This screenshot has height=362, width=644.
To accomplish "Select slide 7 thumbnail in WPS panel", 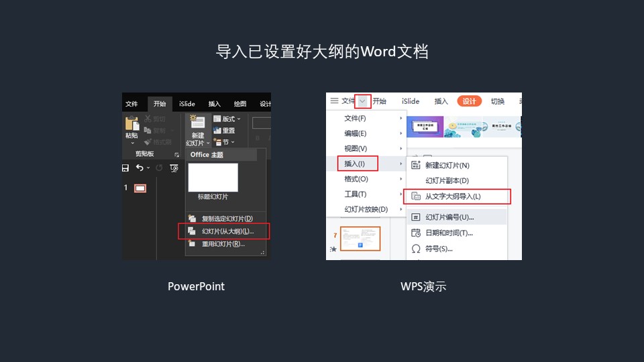I will pyautogui.click(x=360, y=239).
